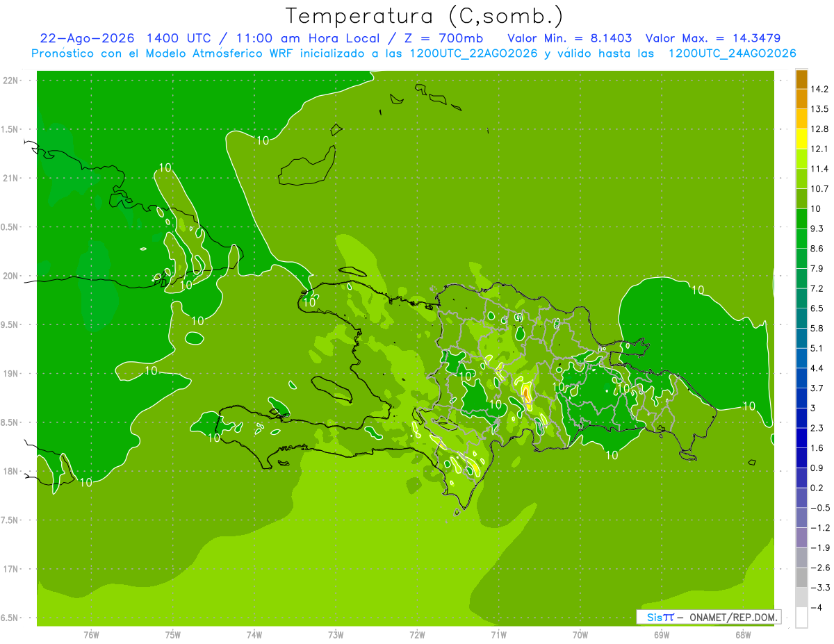The width and height of the screenshot is (834, 644).
Task: Click the "5.1" colorbar label
Action: click(817, 348)
